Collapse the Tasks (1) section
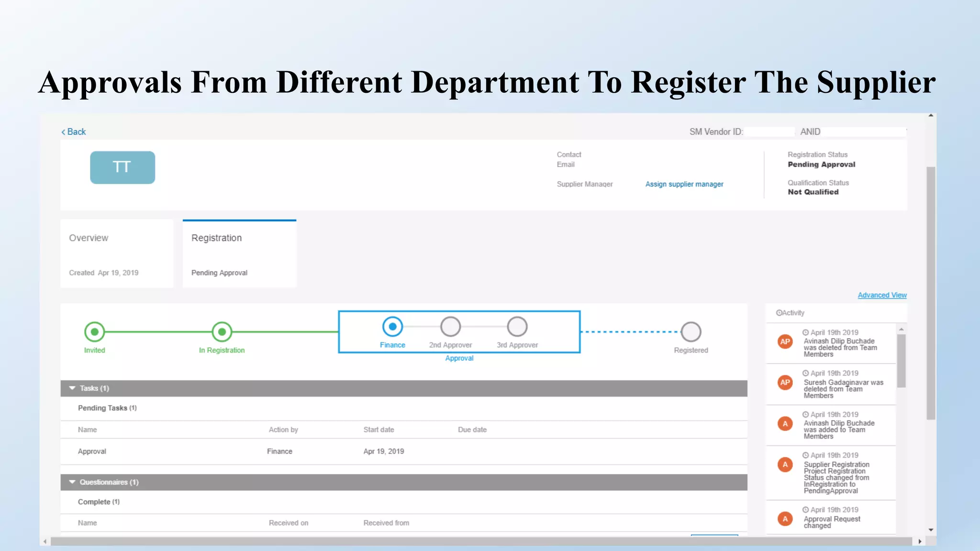The width and height of the screenshot is (980, 551). [x=72, y=388]
